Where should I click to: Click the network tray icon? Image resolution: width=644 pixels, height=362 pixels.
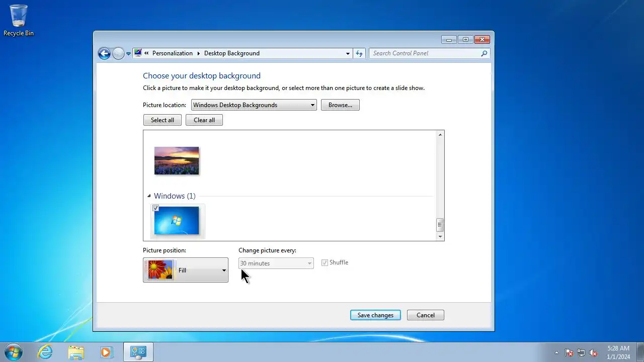pyautogui.click(x=581, y=352)
